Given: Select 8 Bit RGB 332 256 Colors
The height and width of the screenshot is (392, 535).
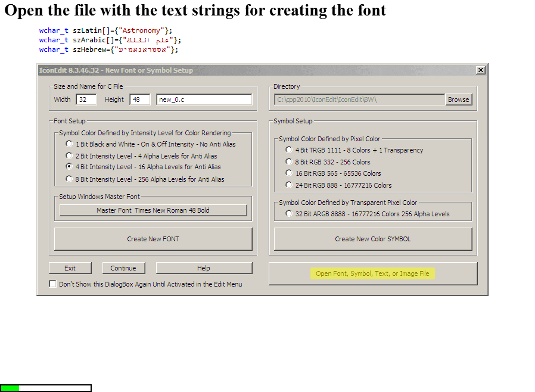Looking at the screenshot, I should tap(289, 161).
